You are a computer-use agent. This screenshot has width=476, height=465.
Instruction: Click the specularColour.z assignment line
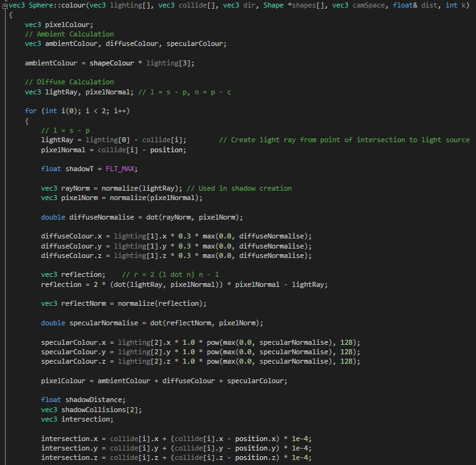click(200, 361)
